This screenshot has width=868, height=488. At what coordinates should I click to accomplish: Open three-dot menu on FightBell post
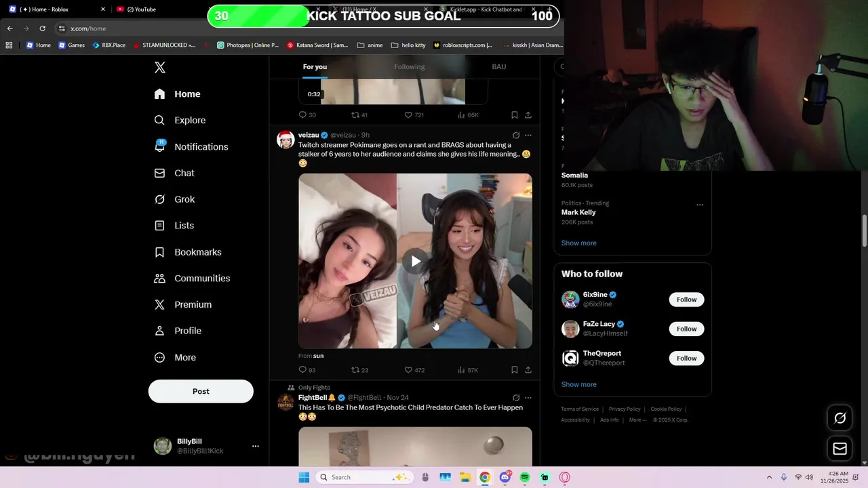(528, 398)
